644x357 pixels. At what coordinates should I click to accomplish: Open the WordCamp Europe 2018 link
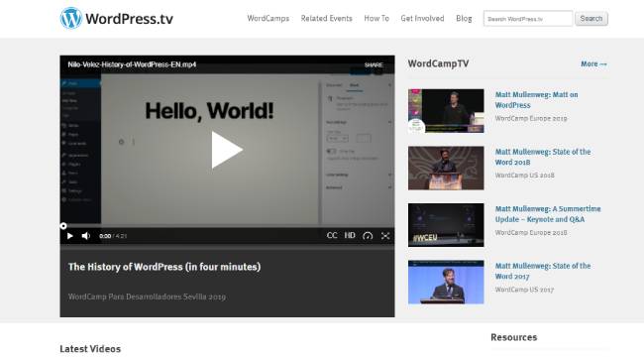point(531,233)
